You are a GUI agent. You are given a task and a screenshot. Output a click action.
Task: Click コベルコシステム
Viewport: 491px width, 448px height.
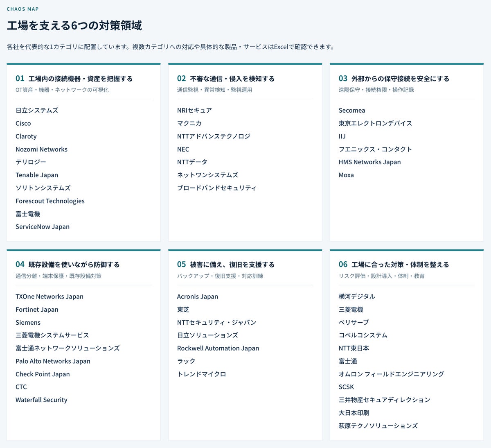[x=363, y=335]
